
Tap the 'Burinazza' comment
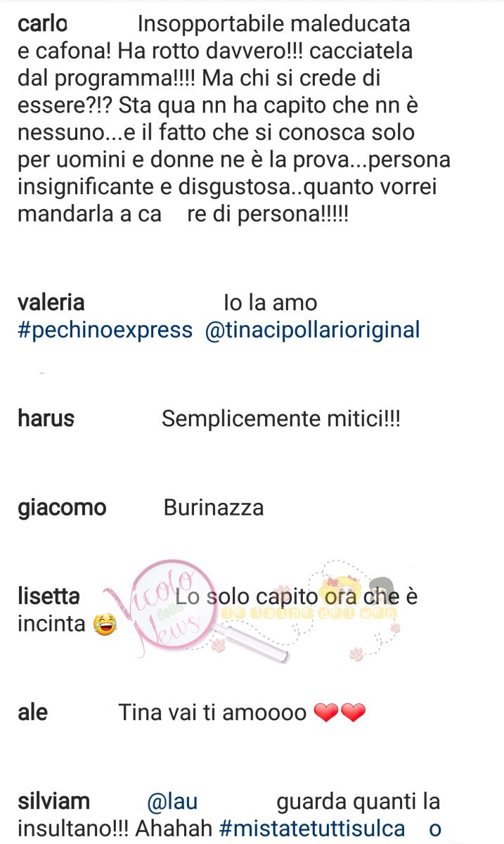214,508
